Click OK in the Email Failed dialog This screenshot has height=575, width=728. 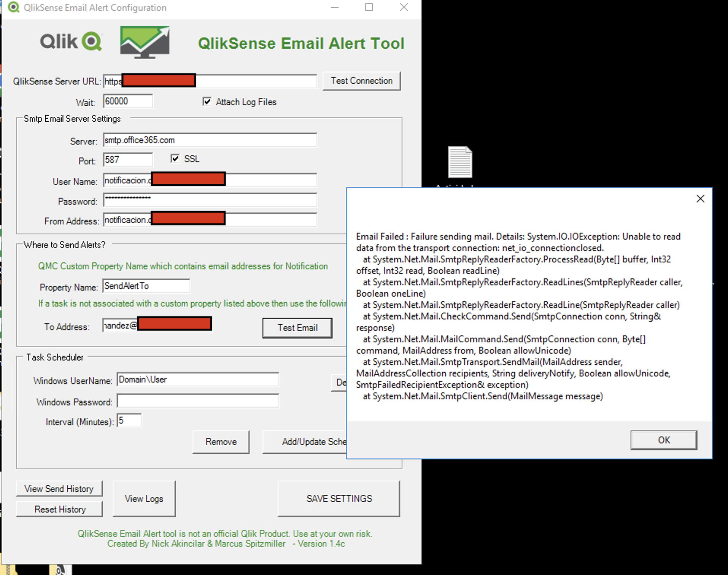point(664,440)
